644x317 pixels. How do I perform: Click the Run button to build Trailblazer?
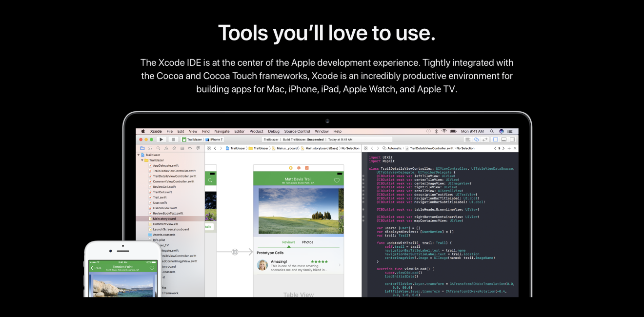point(161,139)
